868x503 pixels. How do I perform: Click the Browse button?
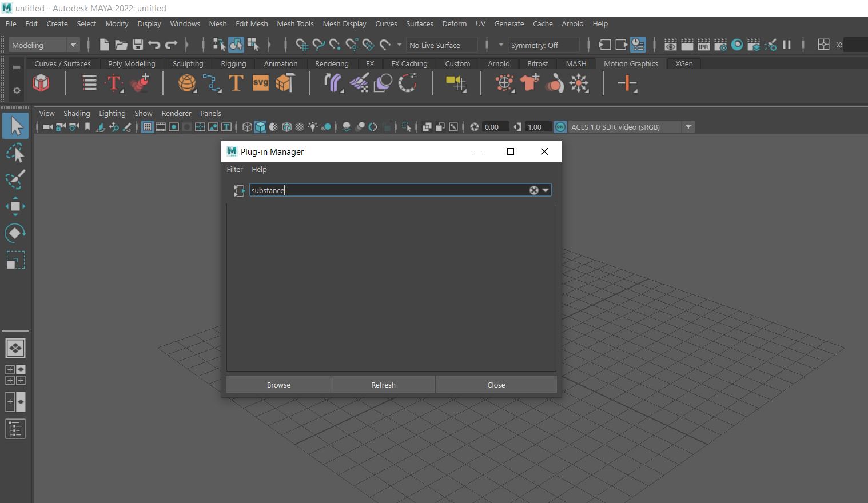click(x=278, y=385)
